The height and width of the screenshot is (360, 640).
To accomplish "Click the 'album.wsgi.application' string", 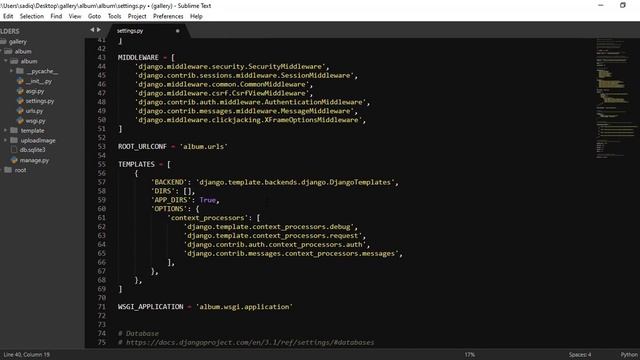I will (244, 307).
